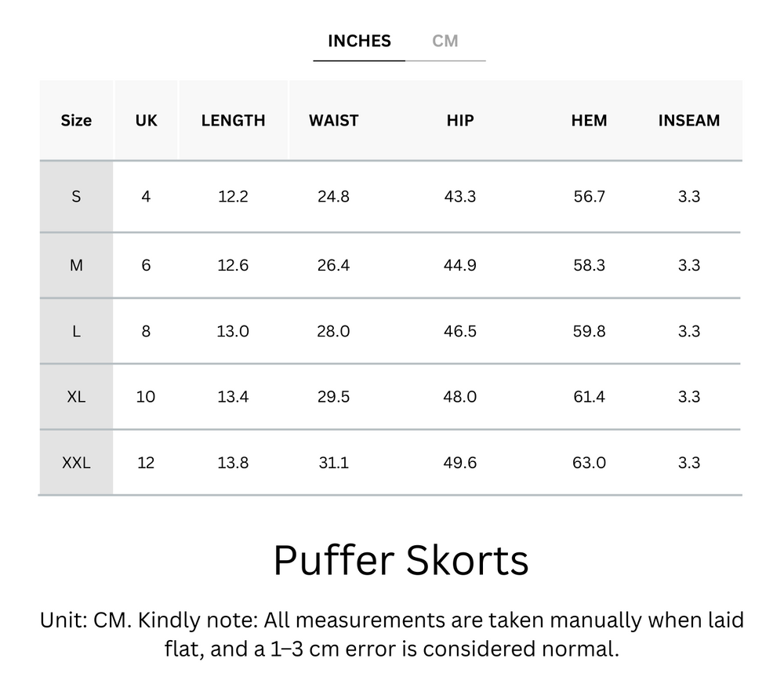This screenshot has height=695, width=784.
Task: Click the hip value 46.5 for size L
Action: tap(459, 331)
